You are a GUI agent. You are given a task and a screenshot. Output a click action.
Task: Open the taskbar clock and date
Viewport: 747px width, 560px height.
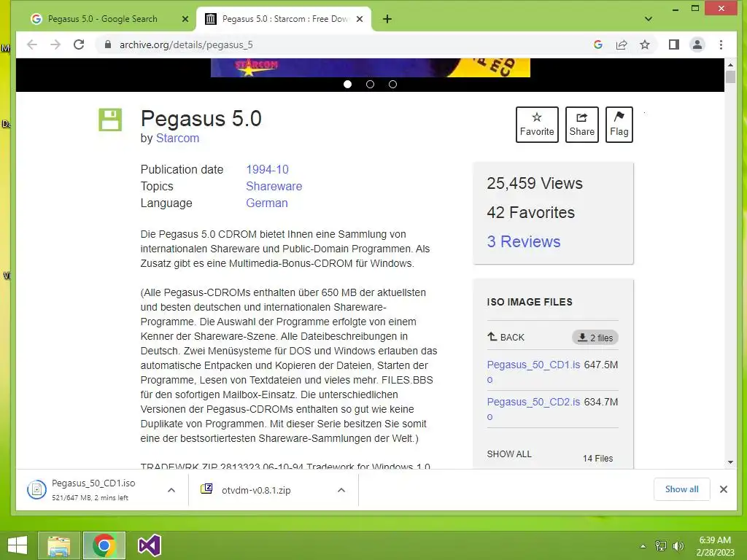(x=715, y=546)
